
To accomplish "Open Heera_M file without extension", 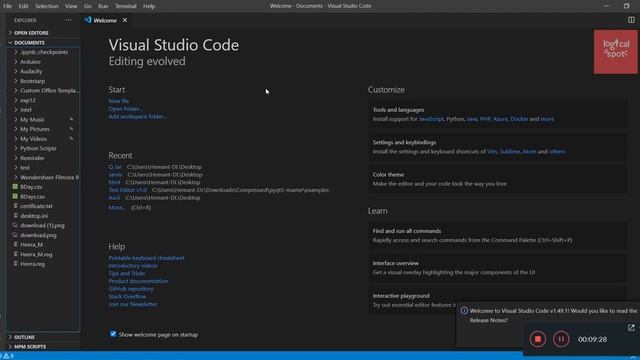I will [x=32, y=244].
